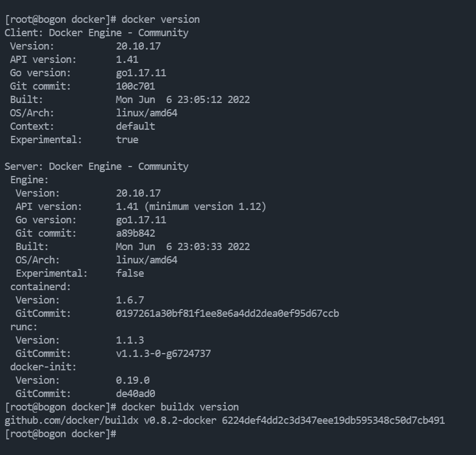This screenshot has height=455, width=476.
Task: Click the runc GitCommit v1.1.3-0-g6724737
Action: tap(163, 354)
